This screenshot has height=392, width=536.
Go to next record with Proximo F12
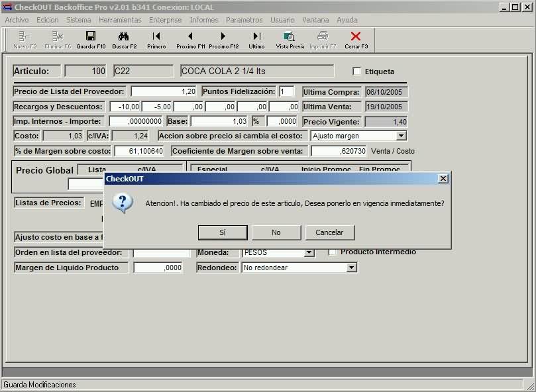pos(223,36)
